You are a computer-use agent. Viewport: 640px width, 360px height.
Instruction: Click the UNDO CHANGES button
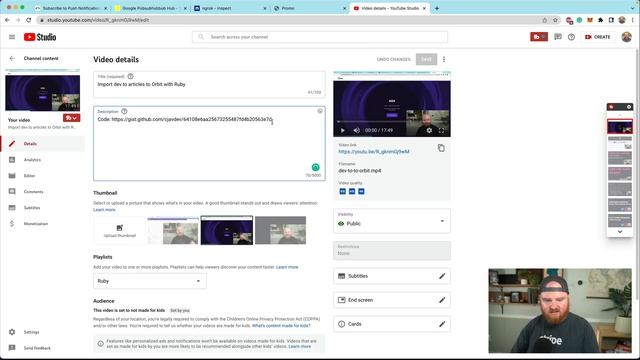393,60
